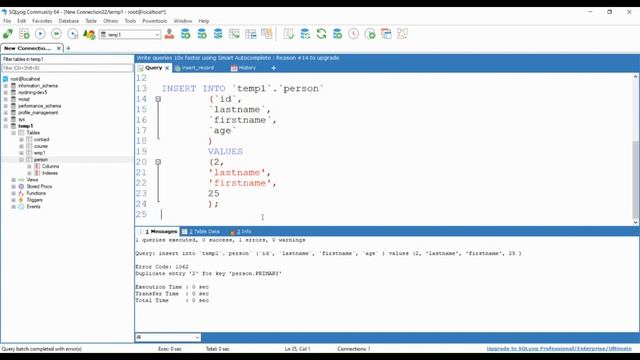
Task: Close the New Connection tab
Action: pyautogui.click(x=58, y=48)
